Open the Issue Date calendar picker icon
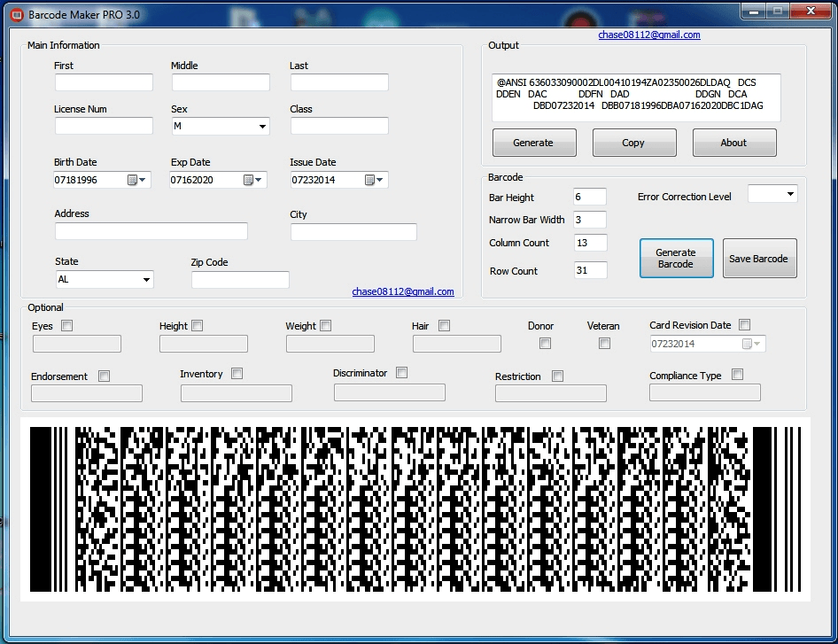838x644 pixels. 371,180
